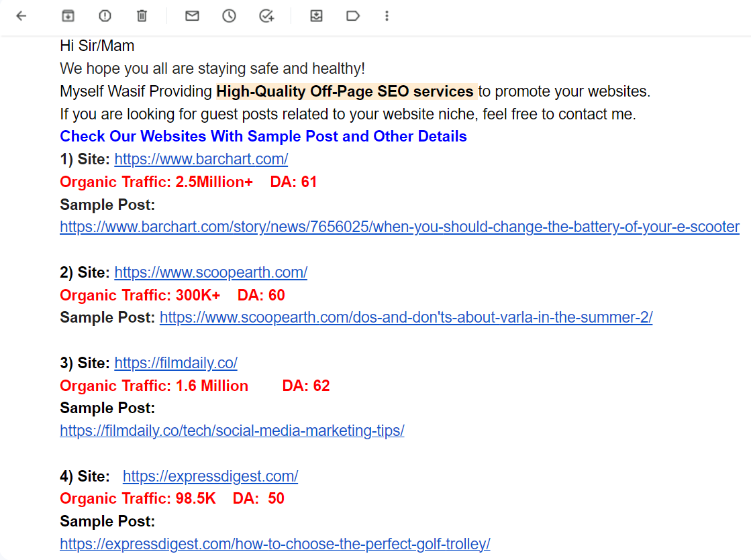751x560 pixels.
Task: Open the barchart e-scooter battery sample post
Action: pos(399,227)
